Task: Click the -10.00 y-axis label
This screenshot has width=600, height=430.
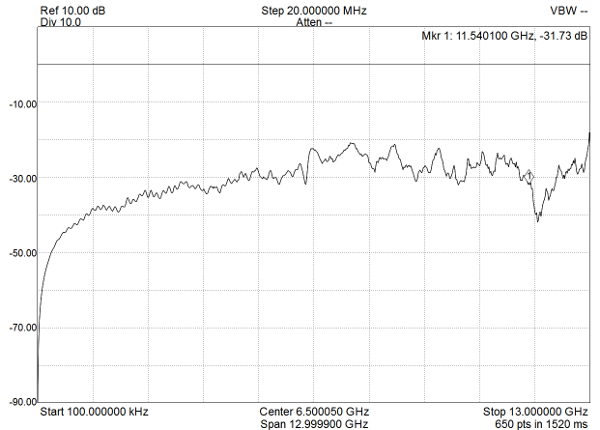Action: tap(23, 104)
